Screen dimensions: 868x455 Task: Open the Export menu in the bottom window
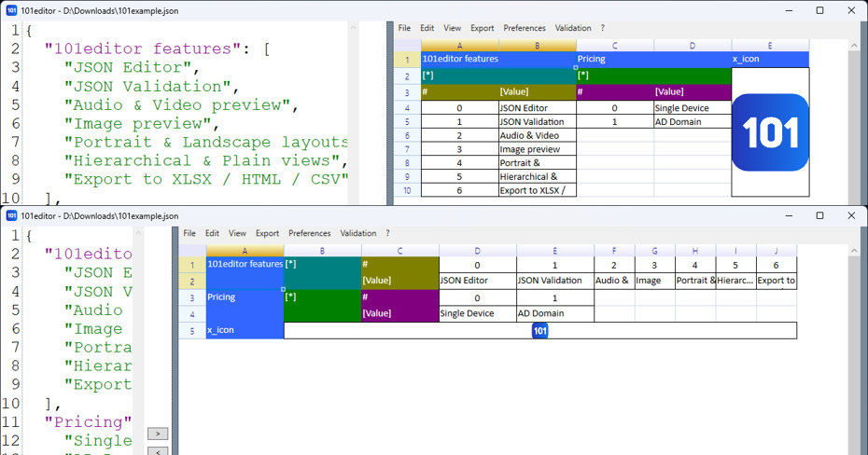click(267, 233)
